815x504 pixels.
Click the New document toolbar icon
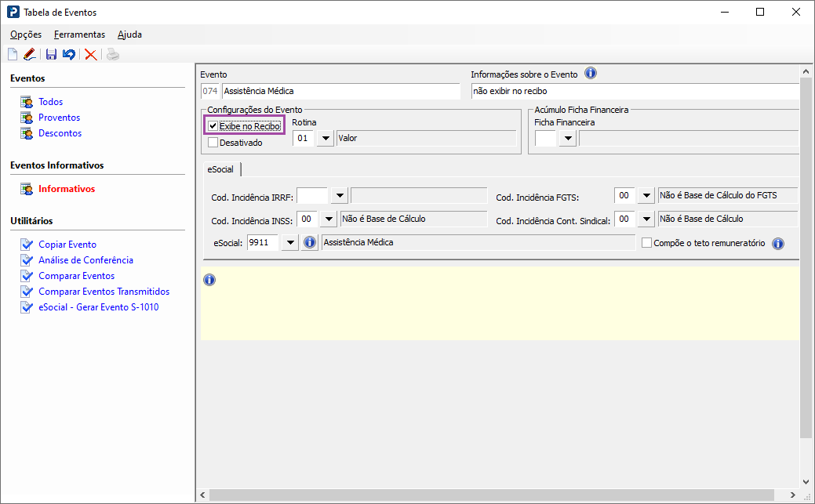(13, 54)
